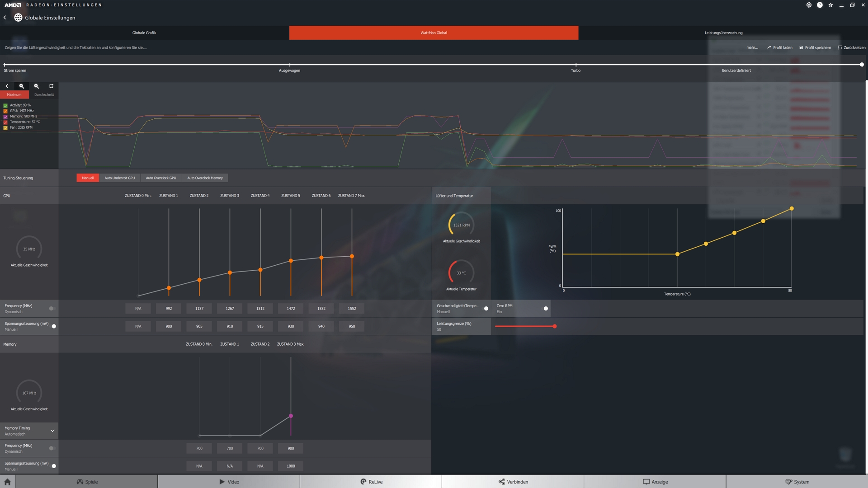Go to the Home screen icon
The width and height of the screenshot is (868, 488).
tap(7, 482)
